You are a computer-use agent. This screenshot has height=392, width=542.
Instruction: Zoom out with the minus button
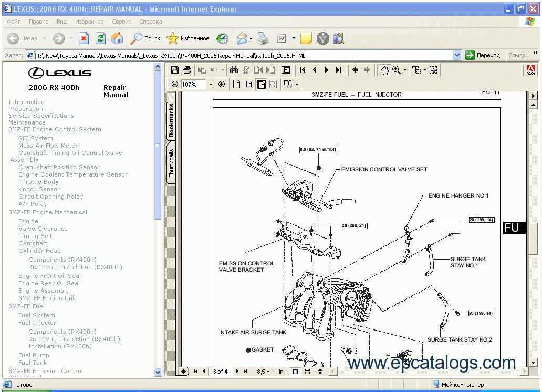175,85
